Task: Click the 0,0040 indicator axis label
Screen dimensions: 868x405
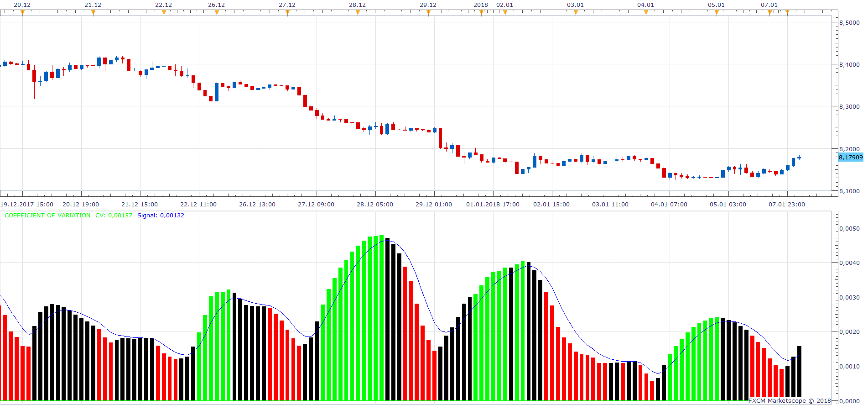Action: point(849,263)
